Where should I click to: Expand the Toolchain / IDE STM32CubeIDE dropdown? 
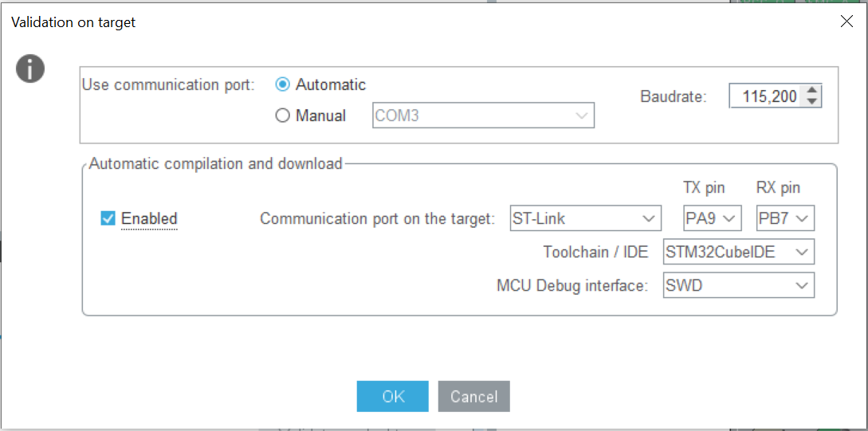coord(739,253)
